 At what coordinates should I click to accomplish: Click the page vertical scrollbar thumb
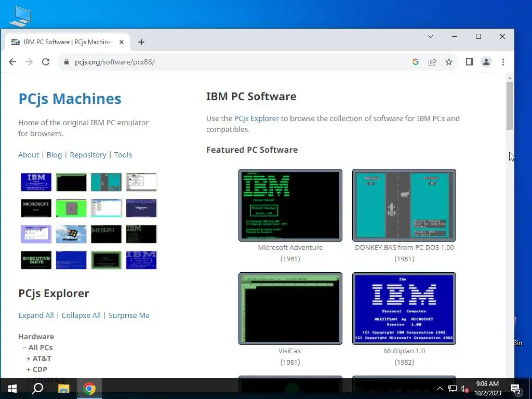[x=510, y=106]
